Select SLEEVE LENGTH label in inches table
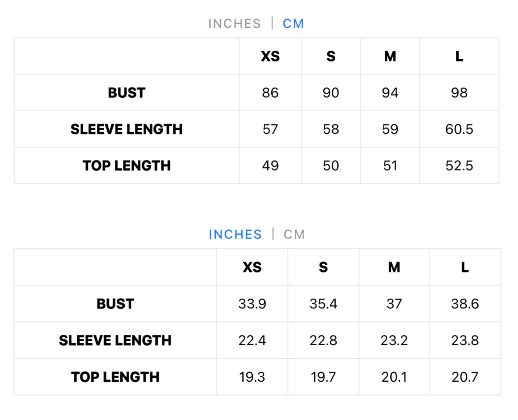 click(115, 340)
